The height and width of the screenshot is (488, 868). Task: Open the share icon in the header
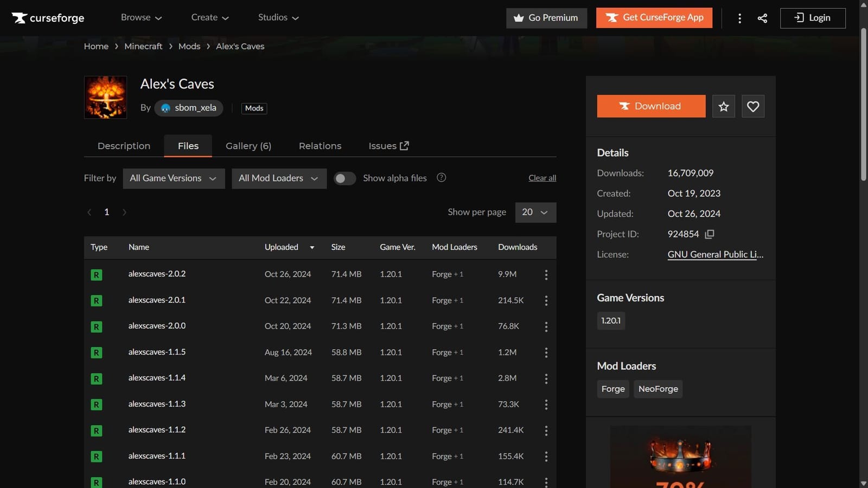(762, 18)
